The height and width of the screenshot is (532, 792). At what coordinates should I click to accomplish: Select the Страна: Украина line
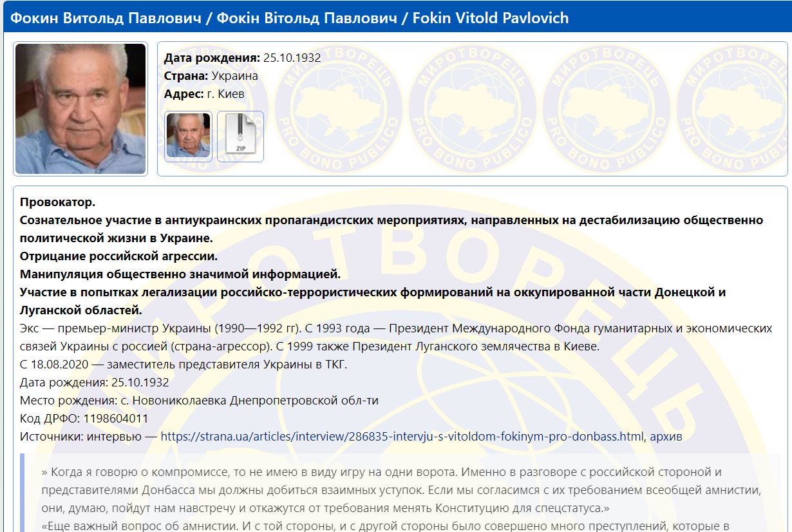pos(211,76)
